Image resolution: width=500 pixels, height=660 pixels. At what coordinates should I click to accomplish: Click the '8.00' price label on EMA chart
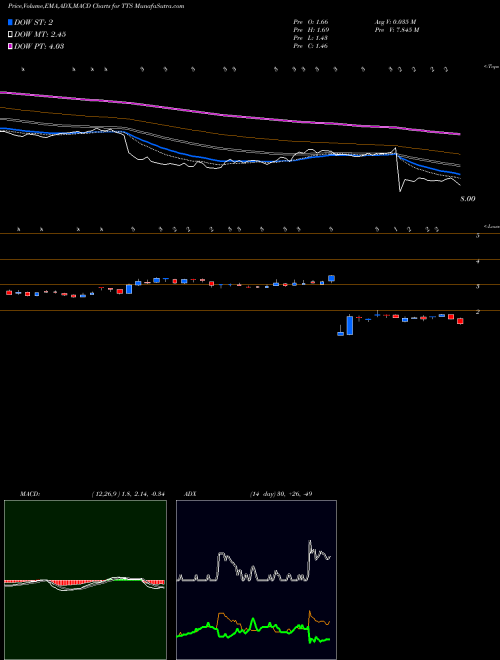pos(468,199)
